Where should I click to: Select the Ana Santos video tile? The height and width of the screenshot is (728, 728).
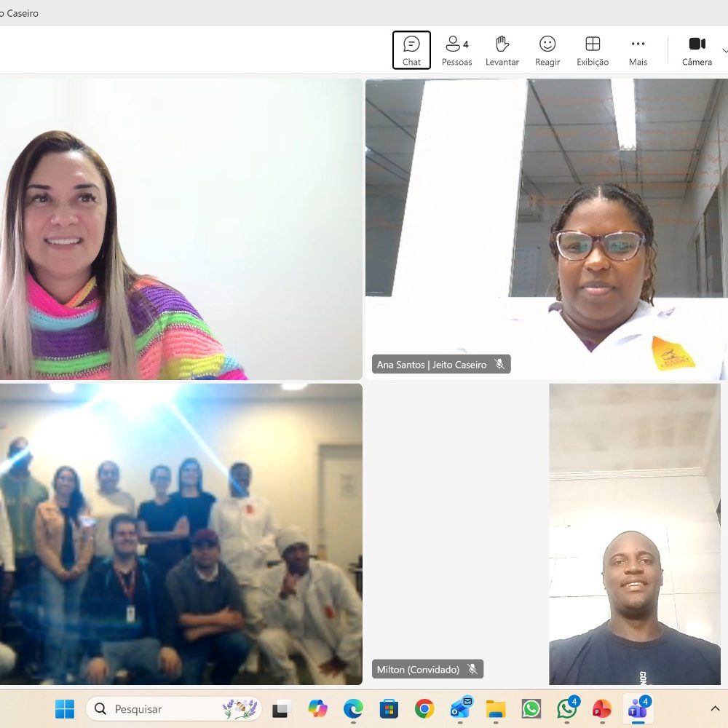(547, 229)
